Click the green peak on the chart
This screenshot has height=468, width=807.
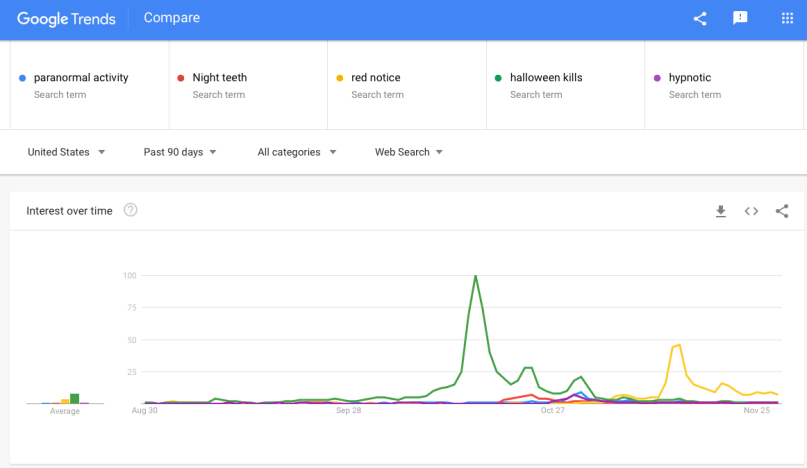coord(475,276)
